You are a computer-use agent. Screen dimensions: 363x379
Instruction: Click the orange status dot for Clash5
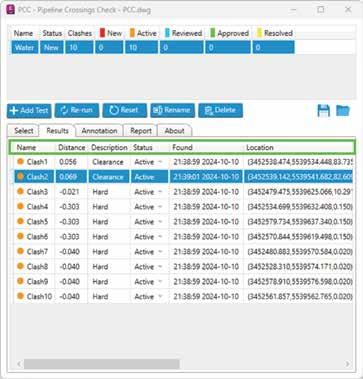20,221
